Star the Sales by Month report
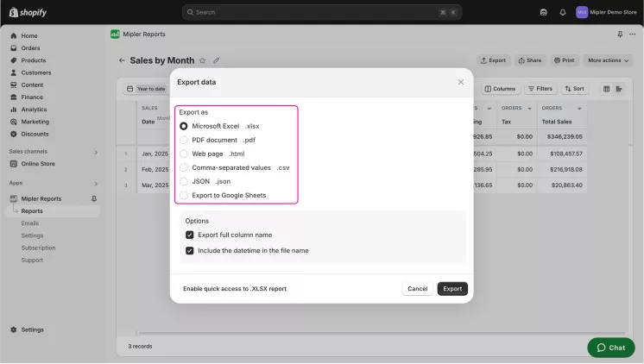This screenshot has height=364, width=644. (x=203, y=60)
